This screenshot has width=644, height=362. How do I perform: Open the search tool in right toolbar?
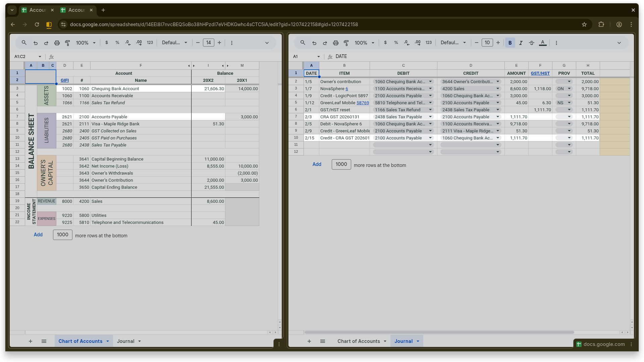coord(303,43)
